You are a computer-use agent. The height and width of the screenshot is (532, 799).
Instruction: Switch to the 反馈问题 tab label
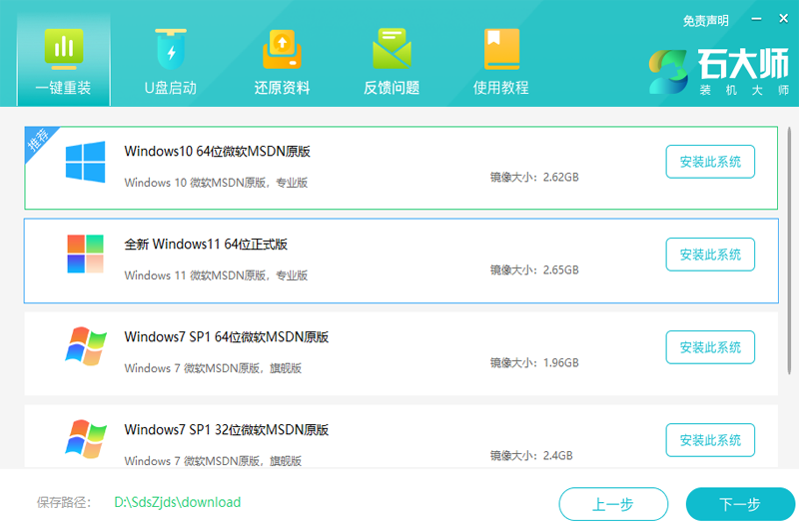coord(392,88)
